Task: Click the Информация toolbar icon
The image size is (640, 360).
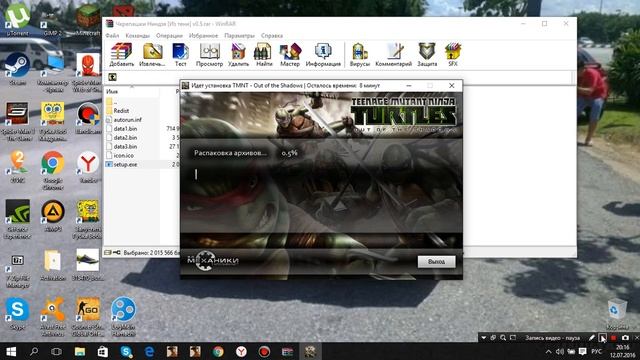Action: click(x=323, y=55)
